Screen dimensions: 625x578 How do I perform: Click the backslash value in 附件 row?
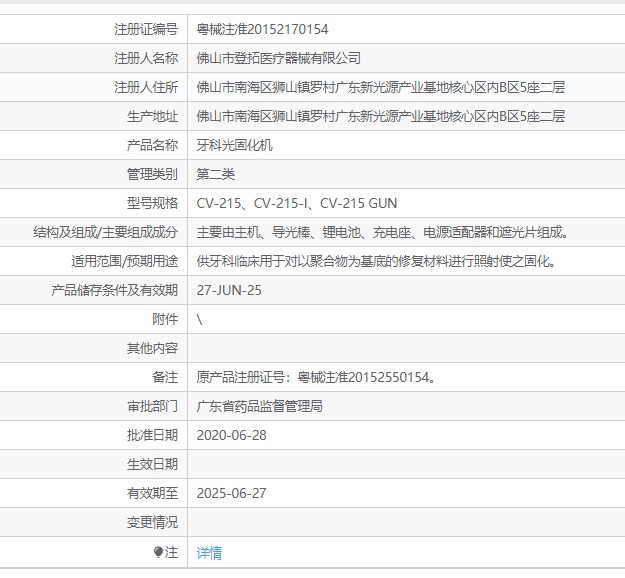tap(199, 319)
